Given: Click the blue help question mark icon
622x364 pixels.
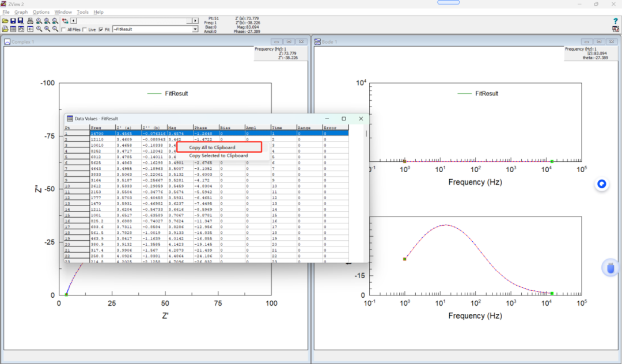Looking at the screenshot, I should [615, 21].
